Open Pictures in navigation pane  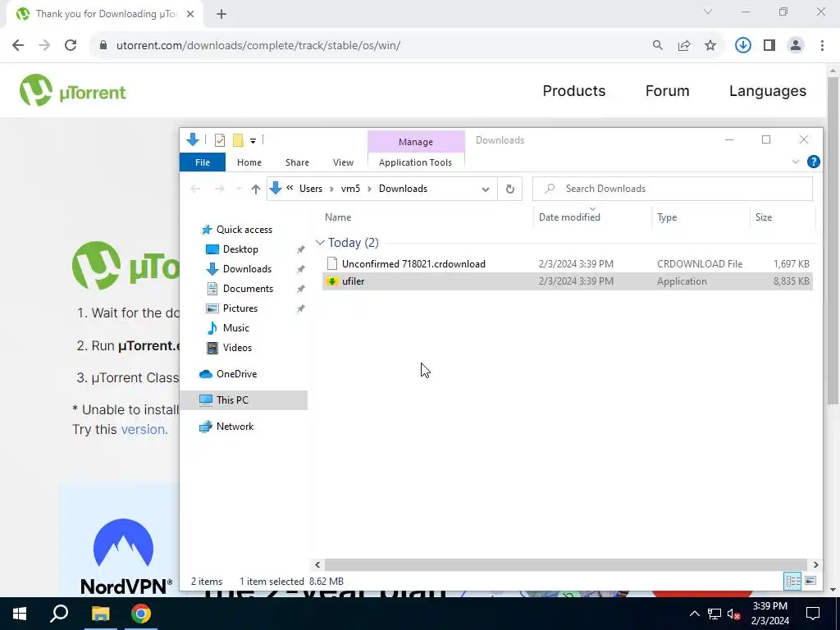tap(240, 308)
